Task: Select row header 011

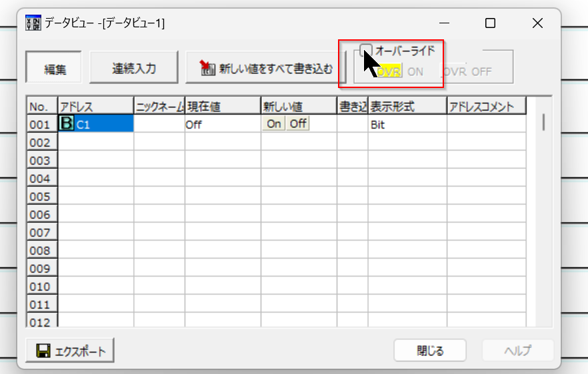Action: 42,304
